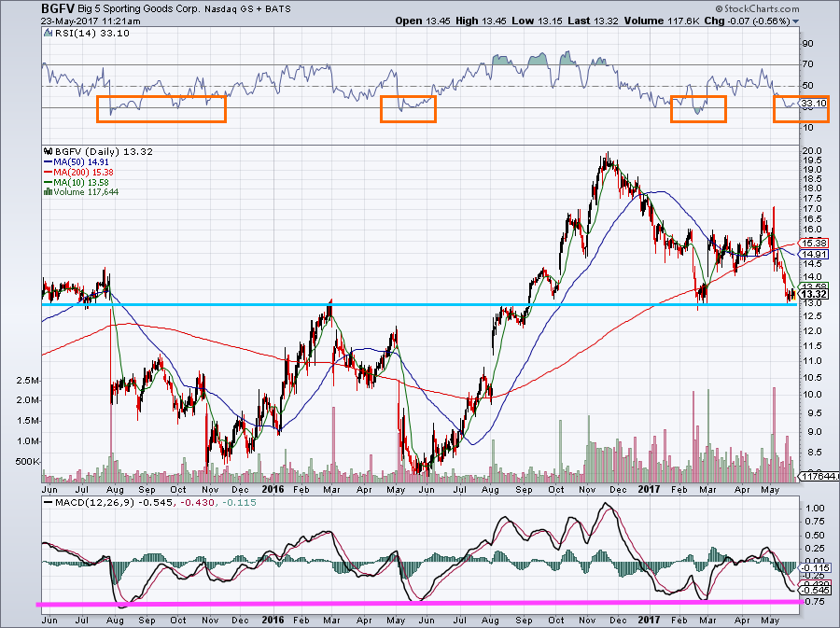Viewport: 840px width, 628px height.
Task: Click the Dec label just before 2016 under price chart
Action: [x=240, y=490]
